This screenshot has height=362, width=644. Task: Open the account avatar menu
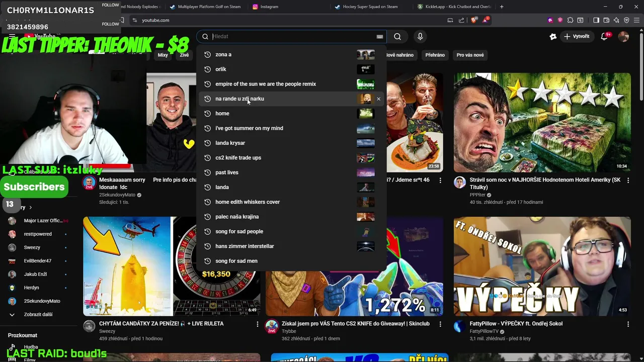tap(623, 36)
